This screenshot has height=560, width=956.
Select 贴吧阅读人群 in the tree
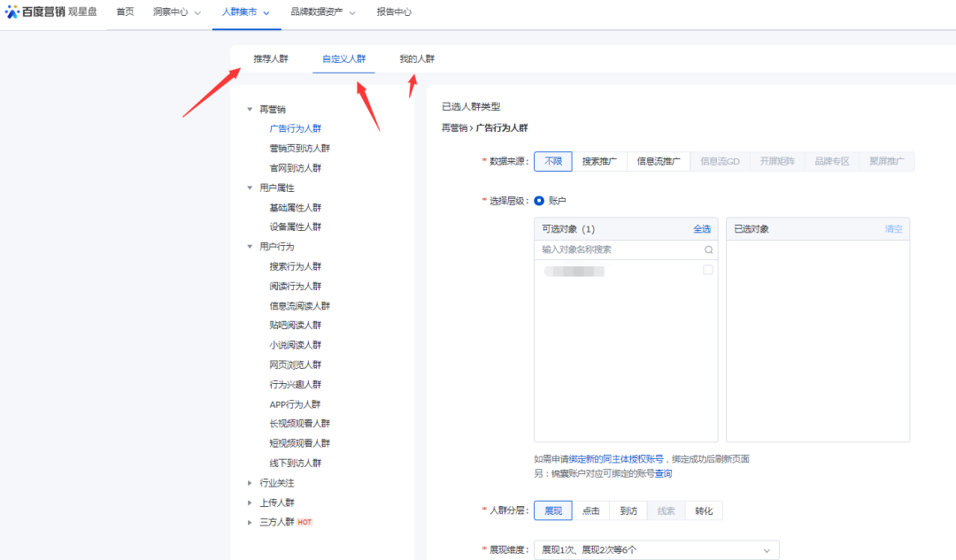pyautogui.click(x=295, y=326)
